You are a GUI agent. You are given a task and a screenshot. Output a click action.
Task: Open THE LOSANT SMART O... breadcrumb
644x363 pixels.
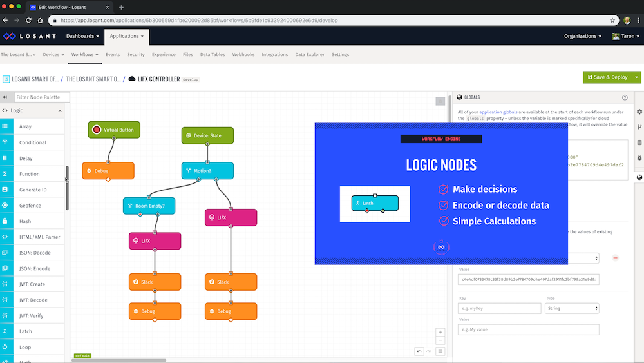pyautogui.click(x=93, y=79)
